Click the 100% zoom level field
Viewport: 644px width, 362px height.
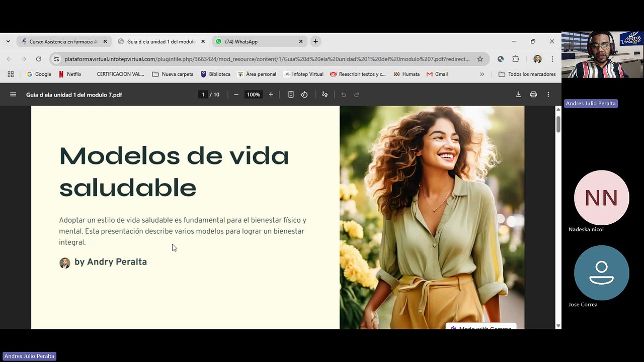[x=254, y=95]
